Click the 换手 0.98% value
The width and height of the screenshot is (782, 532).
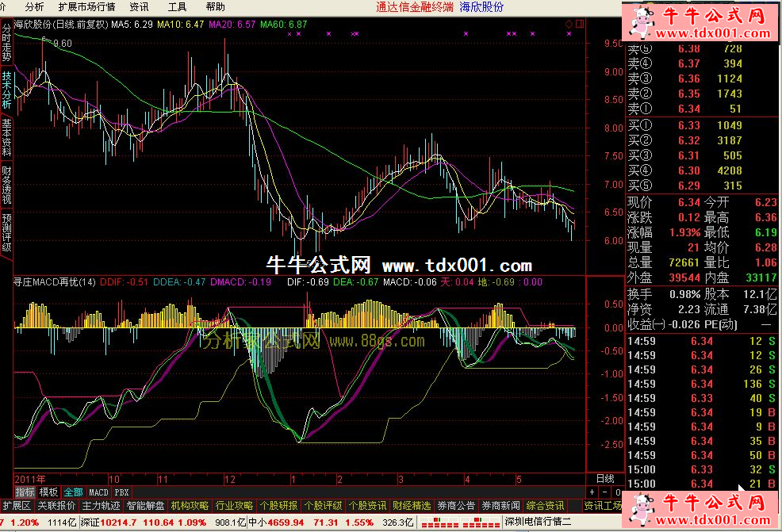click(684, 294)
